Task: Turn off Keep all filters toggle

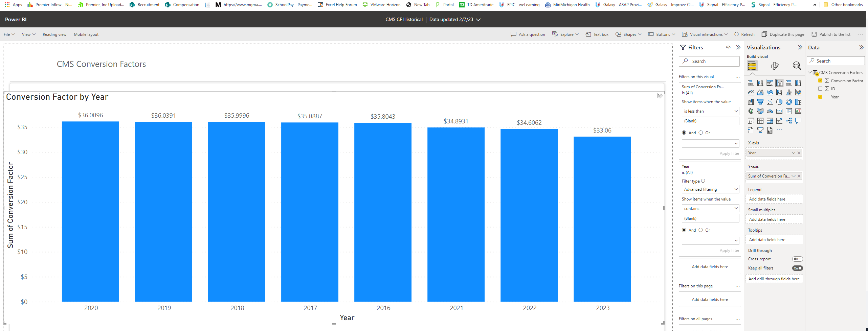Action: pyautogui.click(x=797, y=268)
